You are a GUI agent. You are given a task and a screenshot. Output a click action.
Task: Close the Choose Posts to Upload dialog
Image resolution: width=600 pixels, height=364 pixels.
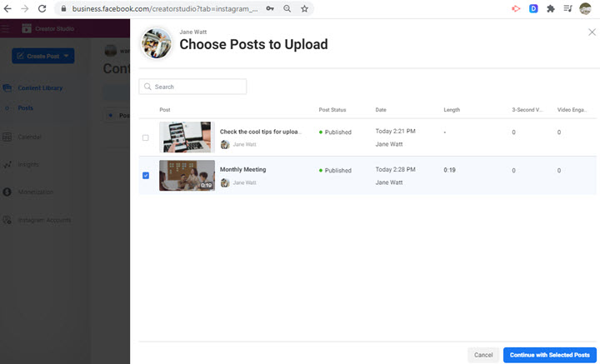point(592,32)
